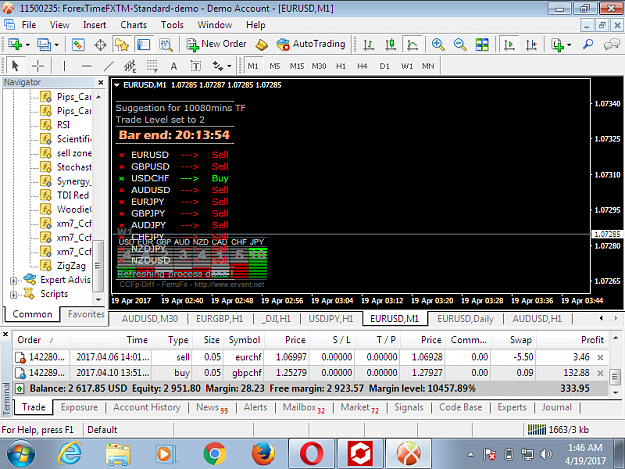Image resolution: width=625 pixels, height=469 pixels.
Task: Zoom in on the chart
Action: pyautogui.click(x=438, y=44)
